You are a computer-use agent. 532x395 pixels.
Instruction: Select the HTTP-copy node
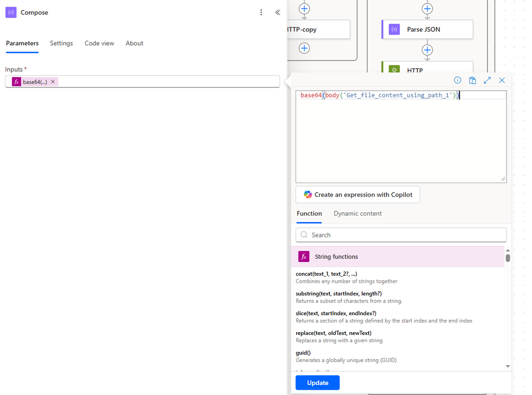(x=318, y=29)
